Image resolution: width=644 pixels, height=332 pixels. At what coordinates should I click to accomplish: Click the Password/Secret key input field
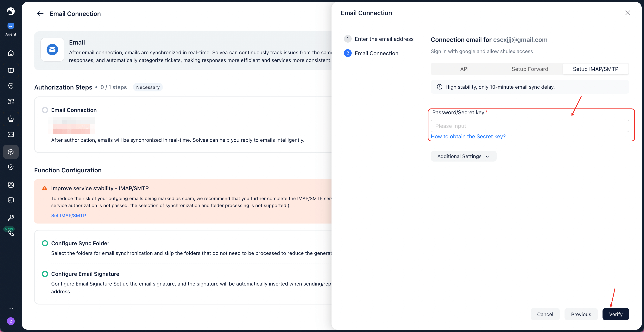click(x=530, y=126)
